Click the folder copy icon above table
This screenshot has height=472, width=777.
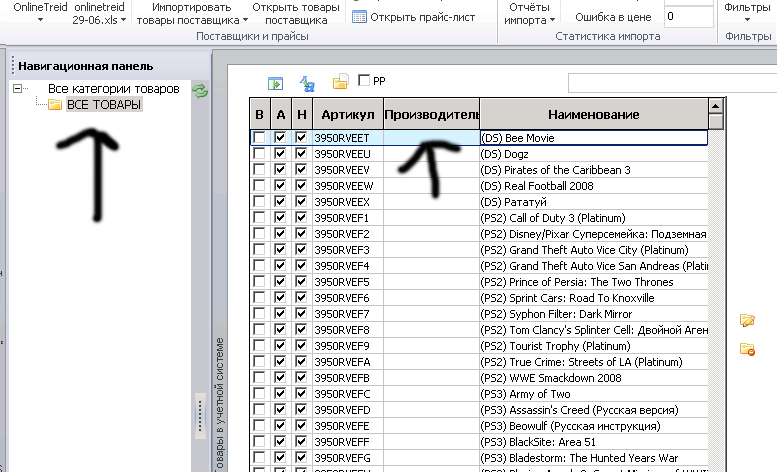tap(340, 82)
